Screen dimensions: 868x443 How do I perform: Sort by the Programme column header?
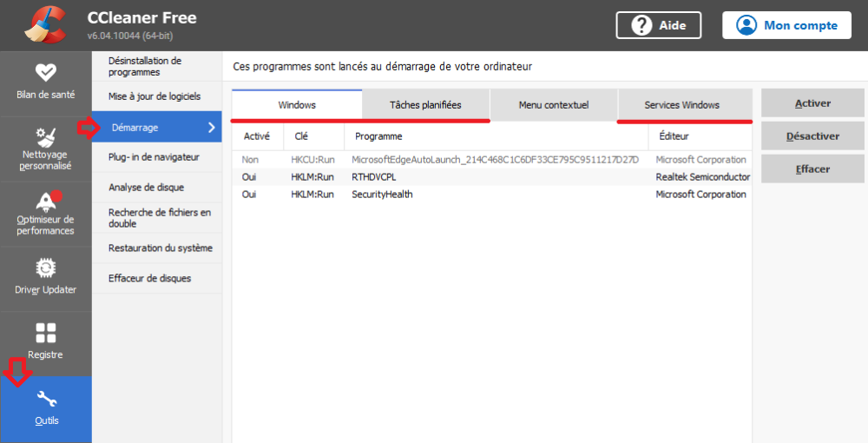pyautogui.click(x=378, y=136)
